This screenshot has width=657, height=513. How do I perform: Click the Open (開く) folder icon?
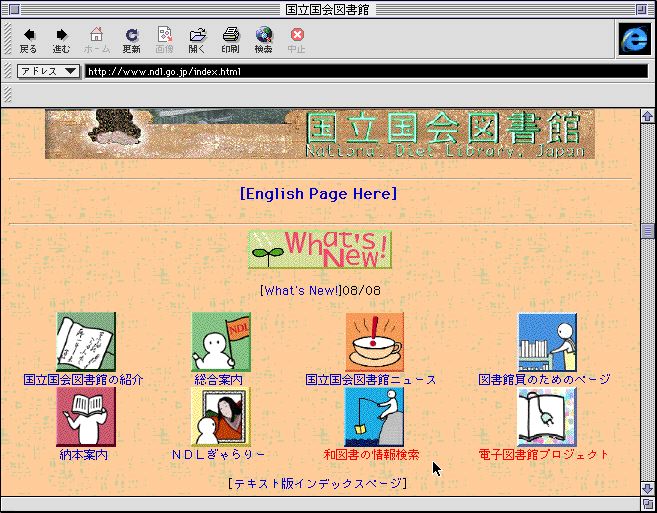(197, 40)
